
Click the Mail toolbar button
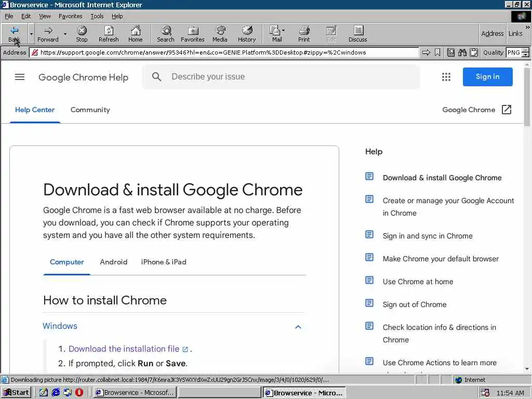277,34
